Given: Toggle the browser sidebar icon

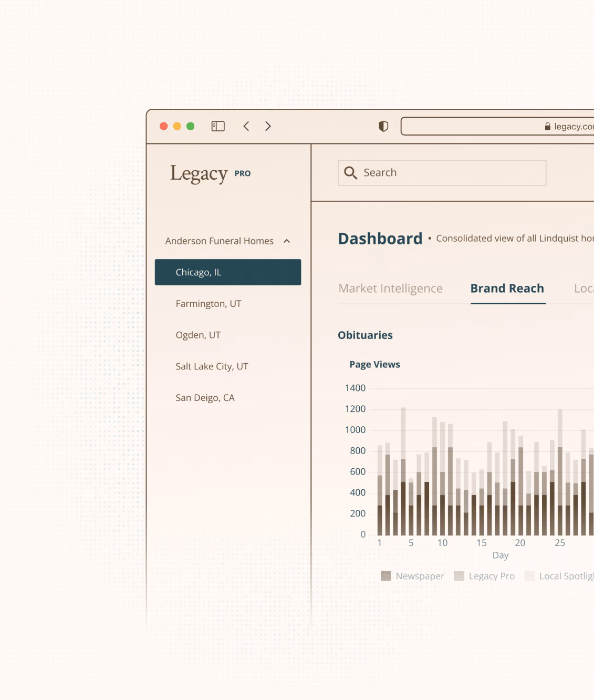Looking at the screenshot, I should click(218, 126).
